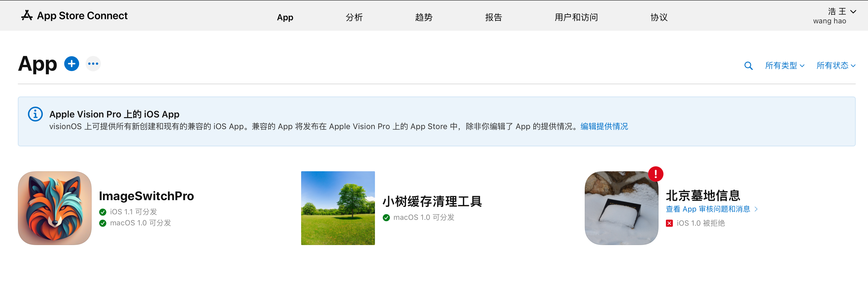Click the iOS 1.1 可分发 status text
The height and width of the screenshot is (289, 868).
pyautogui.click(x=133, y=212)
